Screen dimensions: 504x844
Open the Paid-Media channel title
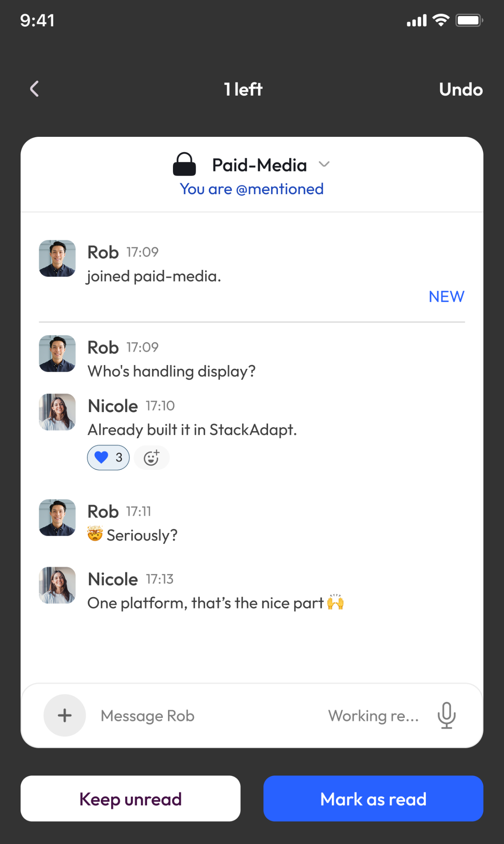coord(259,165)
